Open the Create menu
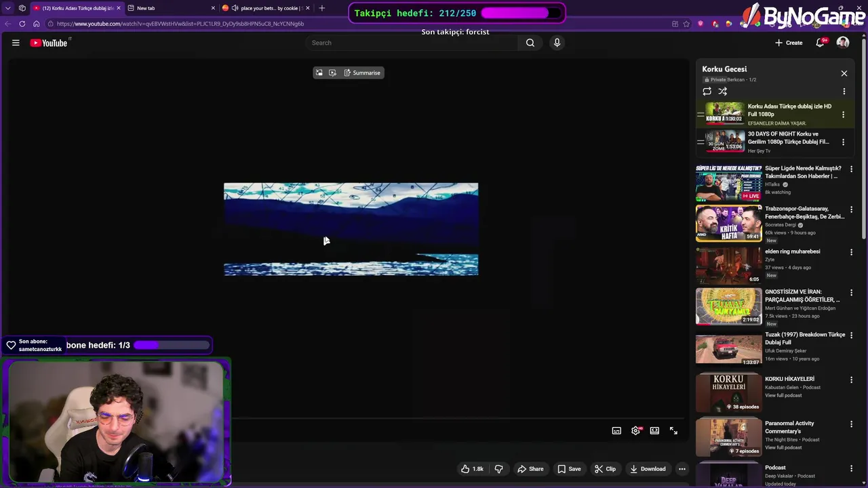Screen dimensions: 868x488 pyautogui.click(x=789, y=43)
